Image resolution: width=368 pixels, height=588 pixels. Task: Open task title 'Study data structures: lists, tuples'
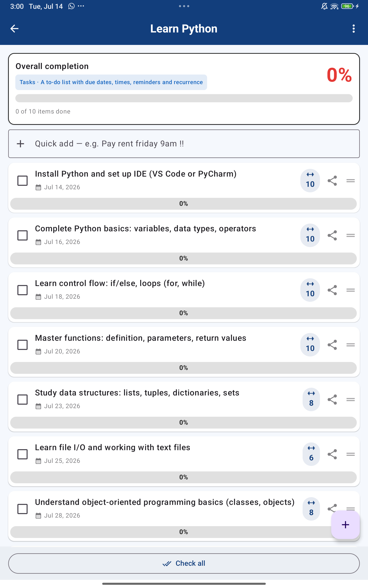137,393
